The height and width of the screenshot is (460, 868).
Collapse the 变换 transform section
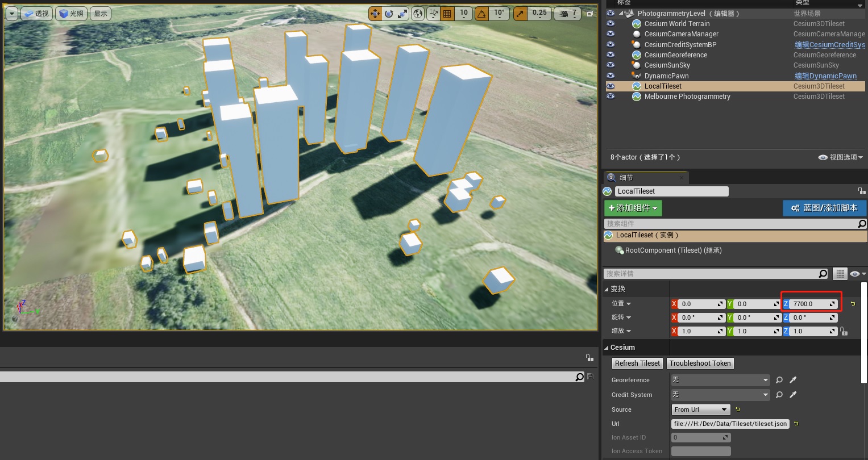click(607, 289)
